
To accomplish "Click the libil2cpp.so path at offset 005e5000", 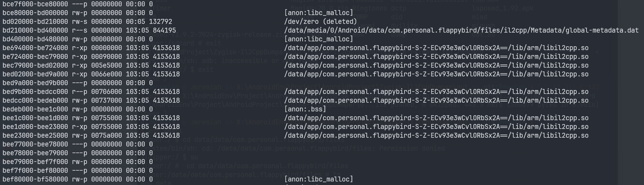I will click(436, 66).
